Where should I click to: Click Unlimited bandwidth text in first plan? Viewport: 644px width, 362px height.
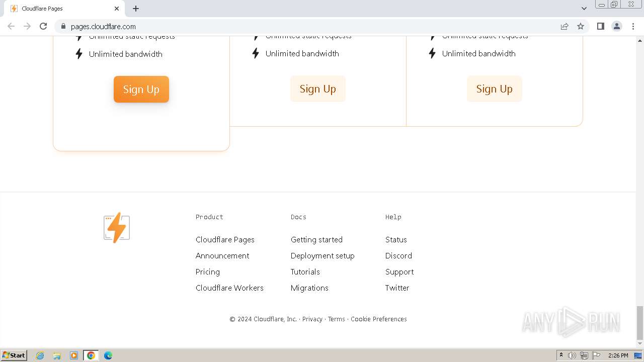tap(126, 54)
